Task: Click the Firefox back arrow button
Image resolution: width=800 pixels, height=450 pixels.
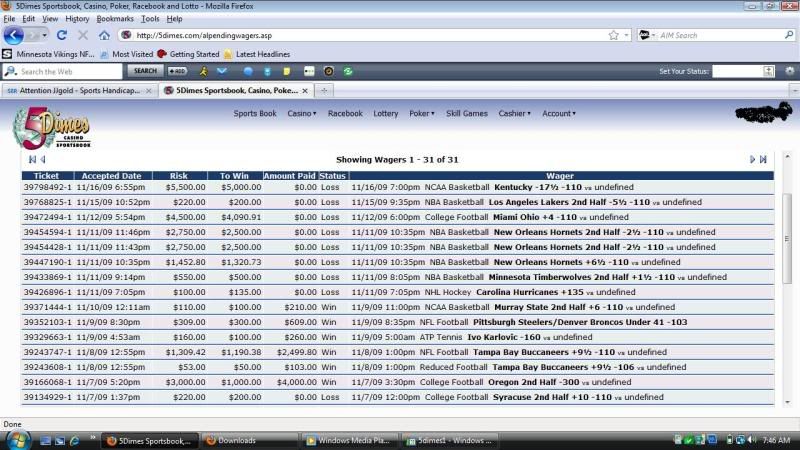Action: (13, 35)
